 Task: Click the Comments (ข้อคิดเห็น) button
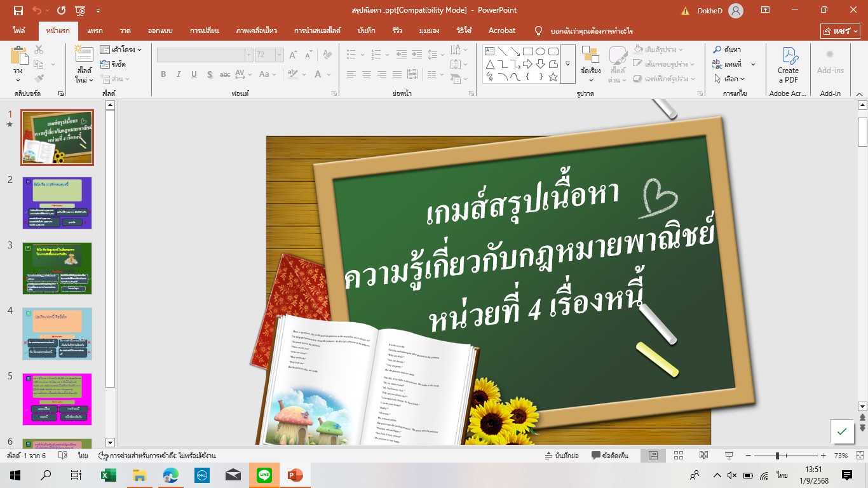(x=610, y=456)
